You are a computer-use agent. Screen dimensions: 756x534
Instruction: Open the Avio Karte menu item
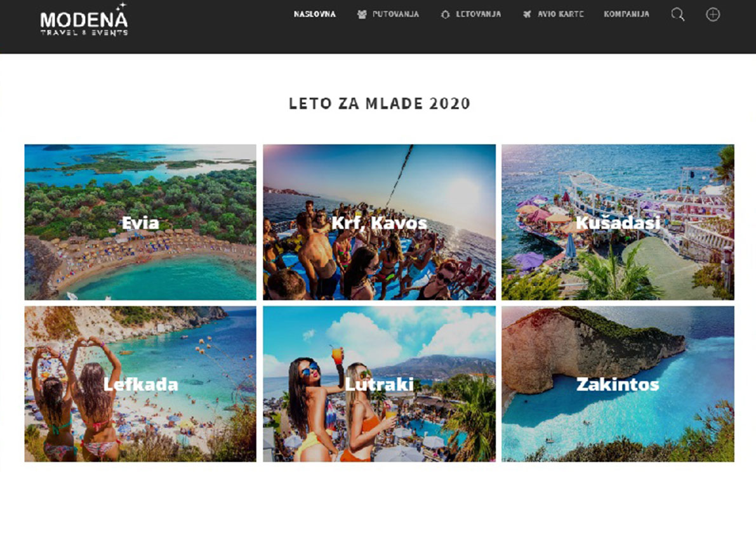click(x=560, y=15)
